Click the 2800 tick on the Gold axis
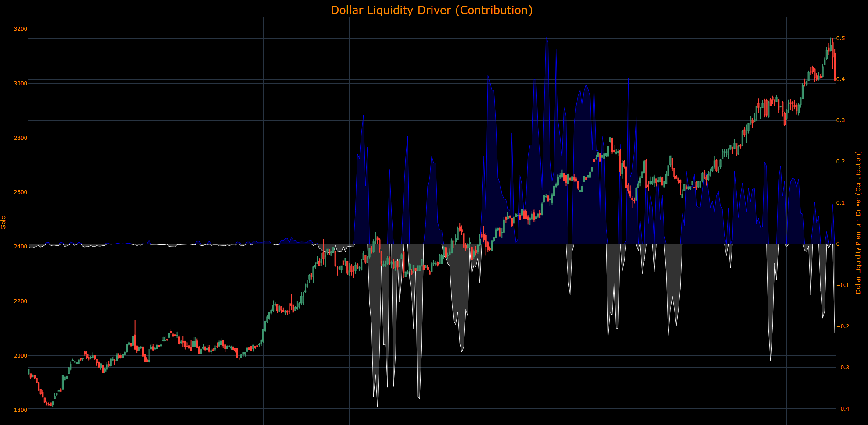 [21, 138]
